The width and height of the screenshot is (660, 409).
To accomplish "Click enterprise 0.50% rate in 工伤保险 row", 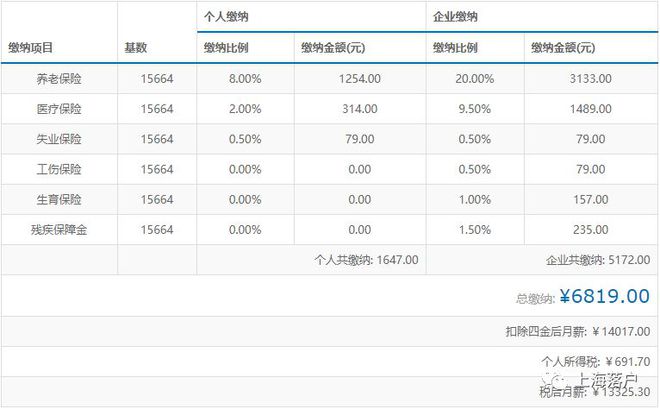I will pos(474,169).
